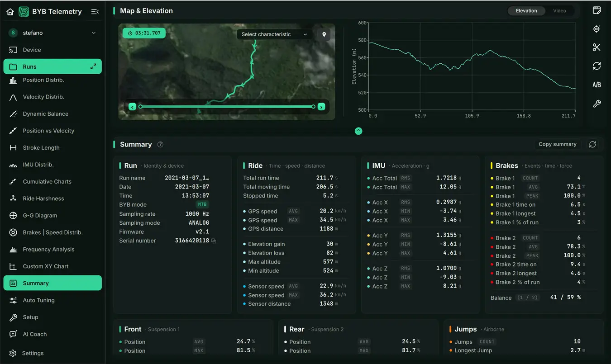Image resolution: width=611 pixels, height=364 pixels.
Task: Expand stefano user dropdown
Action: click(94, 33)
